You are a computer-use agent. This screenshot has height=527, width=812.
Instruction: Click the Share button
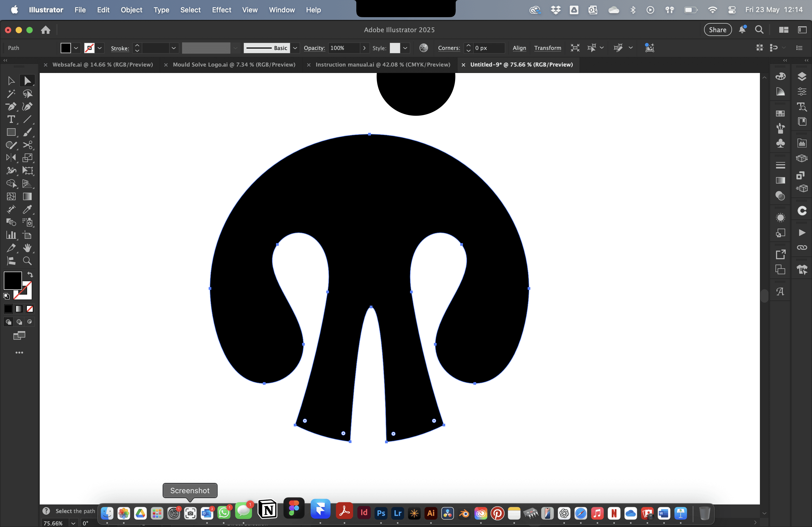tap(717, 30)
